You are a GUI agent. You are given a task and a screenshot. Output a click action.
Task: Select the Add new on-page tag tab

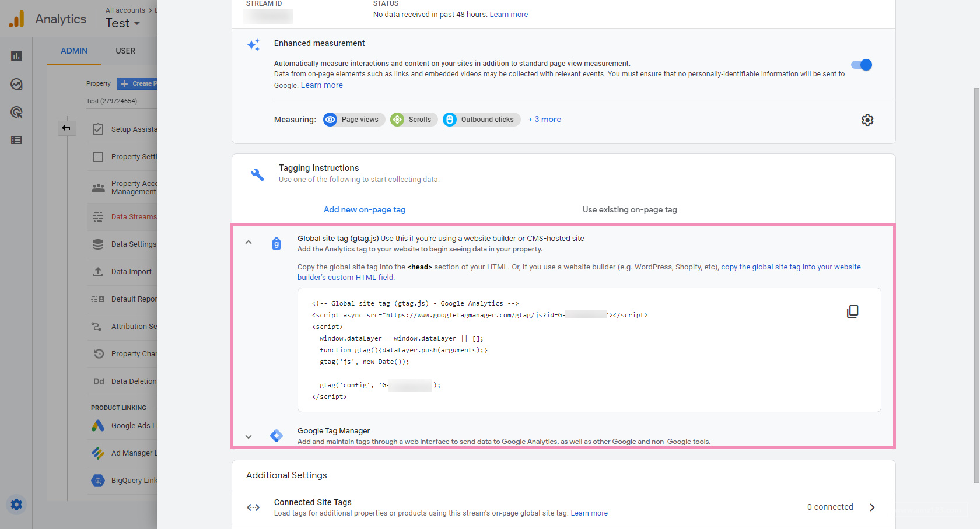pos(365,210)
